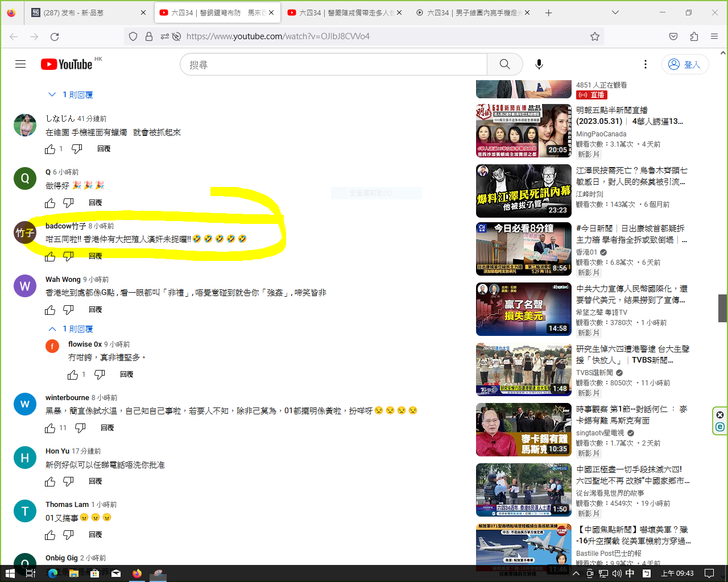Like Thomas Lam's comment
The height and width of the screenshot is (582, 728).
[50, 535]
